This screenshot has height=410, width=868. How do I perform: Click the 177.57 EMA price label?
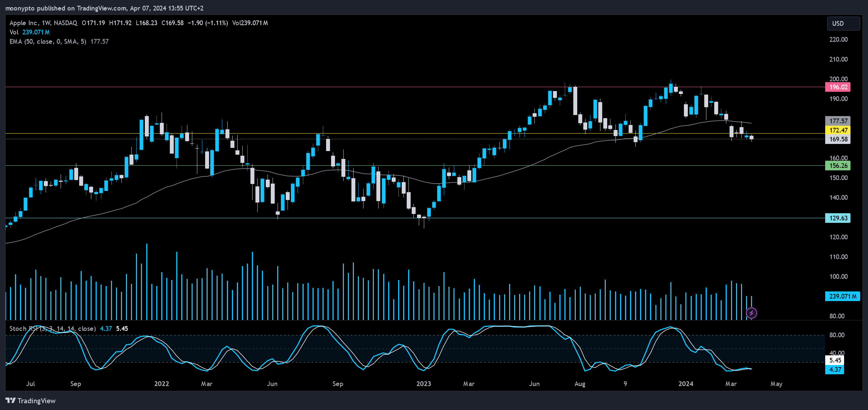tap(838, 121)
